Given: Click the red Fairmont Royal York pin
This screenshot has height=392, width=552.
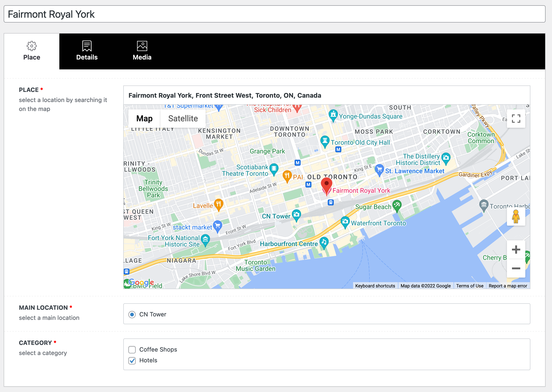Looking at the screenshot, I should (326, 186).
